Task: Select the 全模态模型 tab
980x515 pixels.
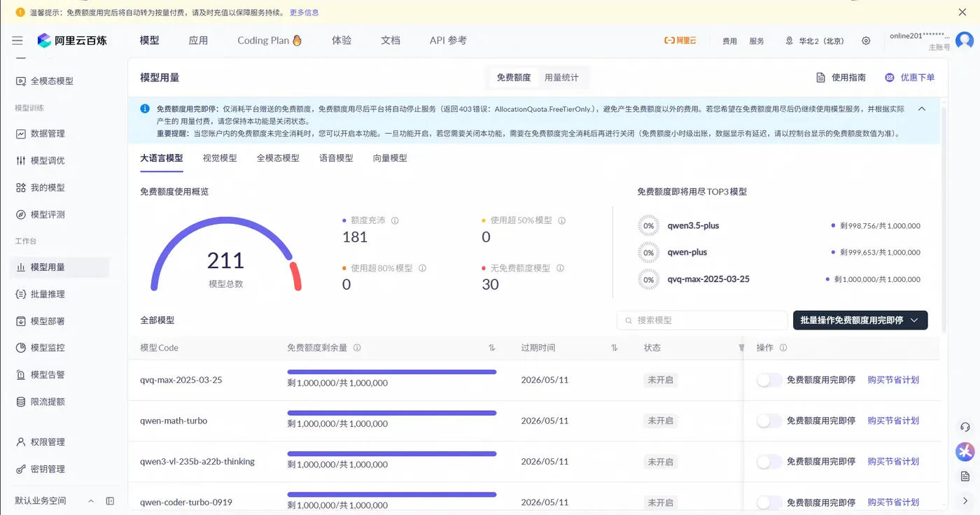Action: coord(278,158)
